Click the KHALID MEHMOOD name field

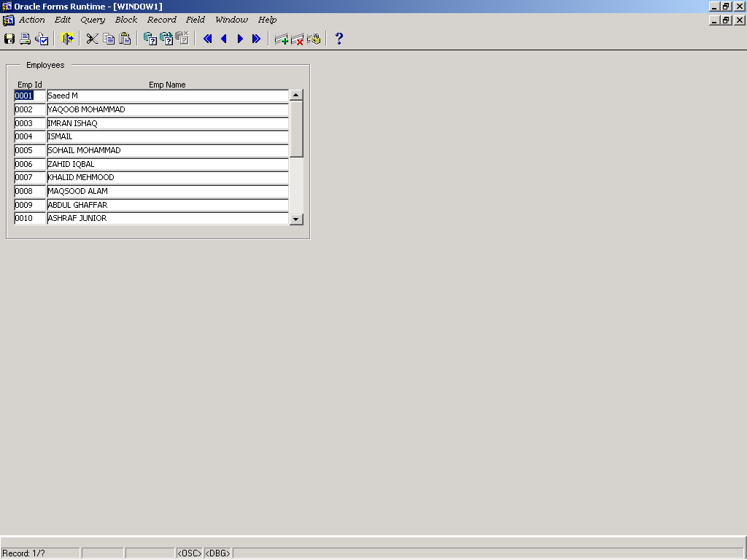(x=168, y=177)
